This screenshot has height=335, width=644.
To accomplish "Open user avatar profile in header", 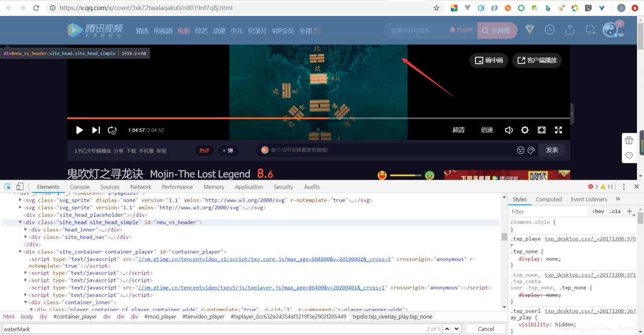I will (x=610, y=30).
